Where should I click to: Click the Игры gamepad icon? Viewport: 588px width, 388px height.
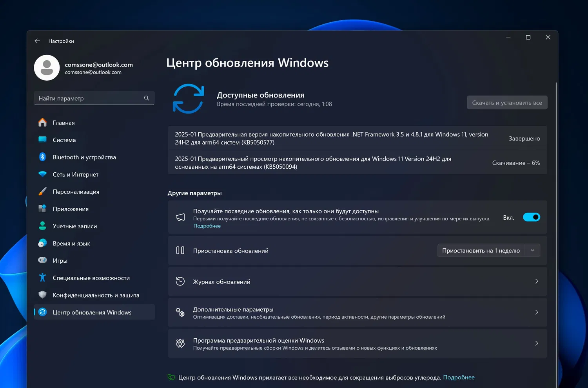[42, 260]
